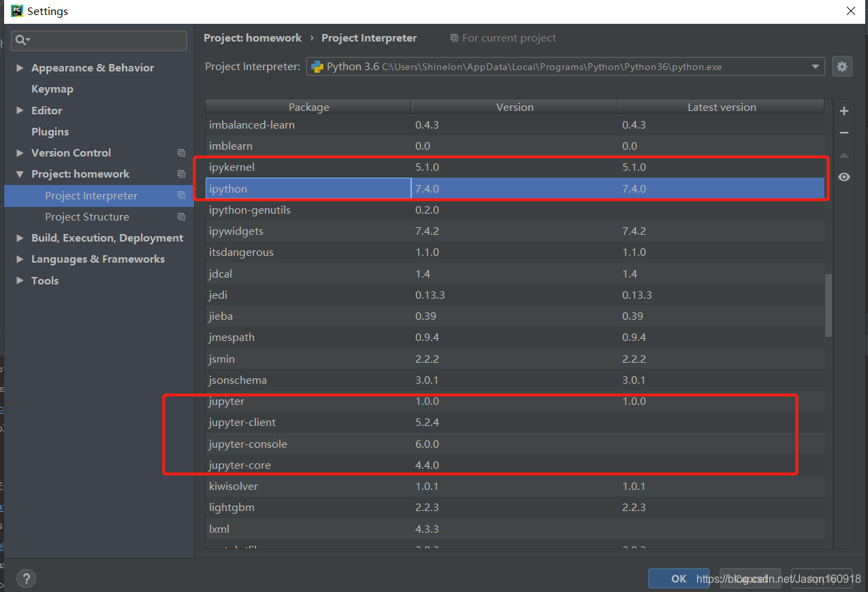Select the jedi package row
The image size is (868, 592).
coord(515,295)
